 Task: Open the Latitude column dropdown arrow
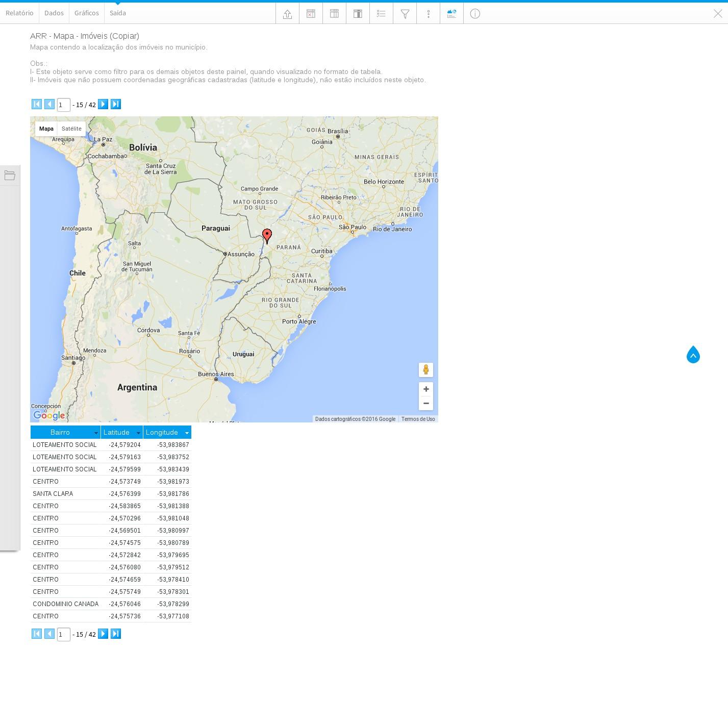tap(138, 433)
